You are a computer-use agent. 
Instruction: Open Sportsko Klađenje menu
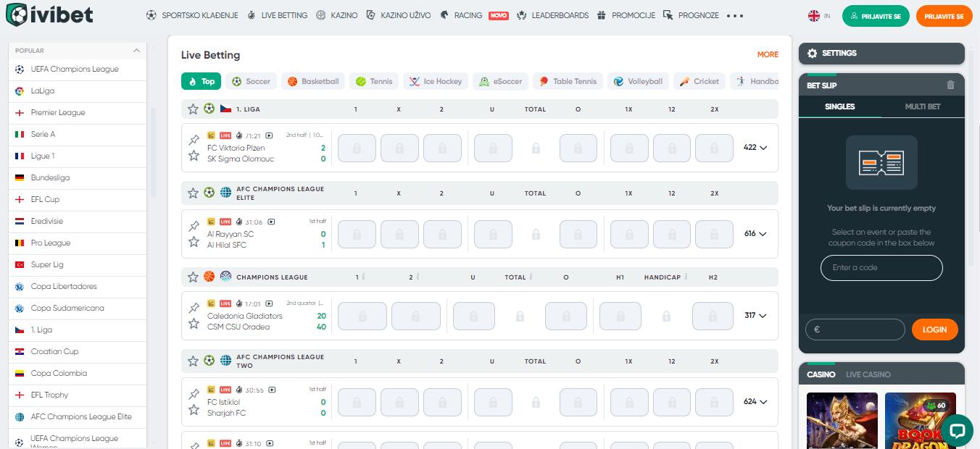tap(192, 15)
